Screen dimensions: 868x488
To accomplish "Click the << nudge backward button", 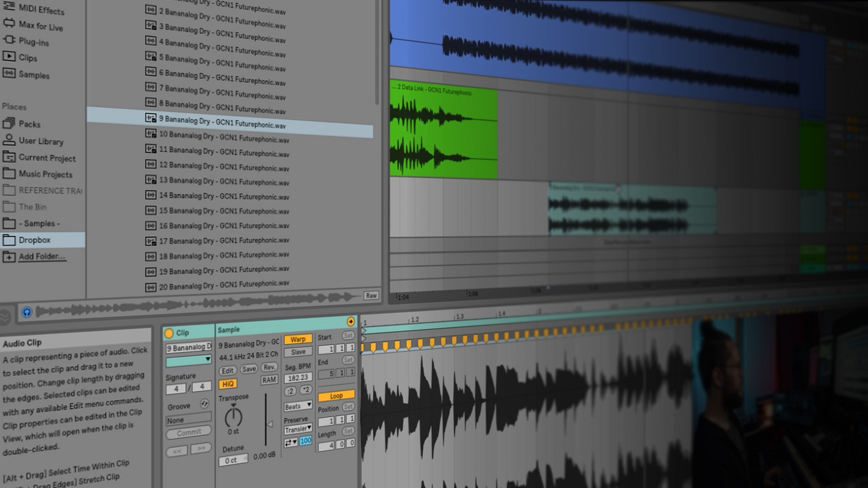I will coord(177,450).
